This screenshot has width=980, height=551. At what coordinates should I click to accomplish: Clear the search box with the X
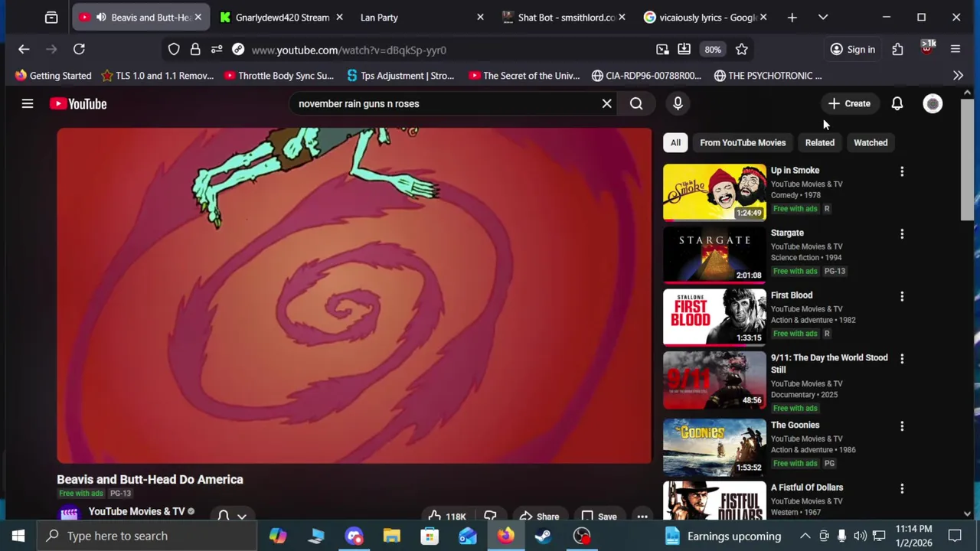pos(606,103)
